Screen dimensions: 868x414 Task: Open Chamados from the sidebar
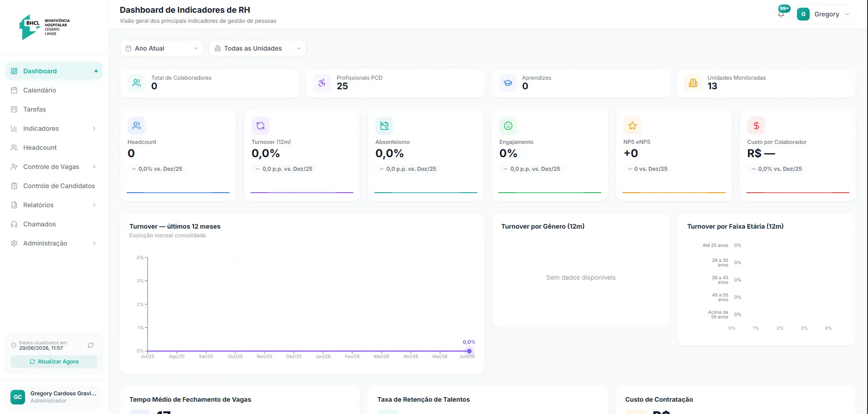point(54,224)
